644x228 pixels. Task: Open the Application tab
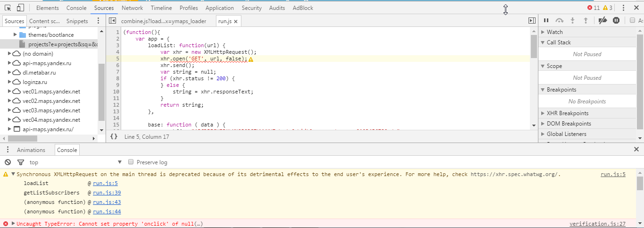[x=220, y=8]
